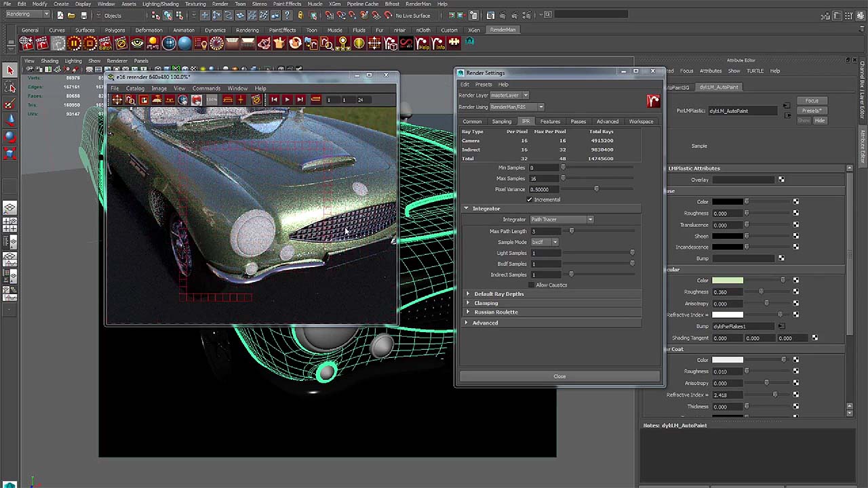Screen dimensions: 868x488
Task: Click skip-to-first-frame in render view toolbar
Action: [x=274, y=100]
